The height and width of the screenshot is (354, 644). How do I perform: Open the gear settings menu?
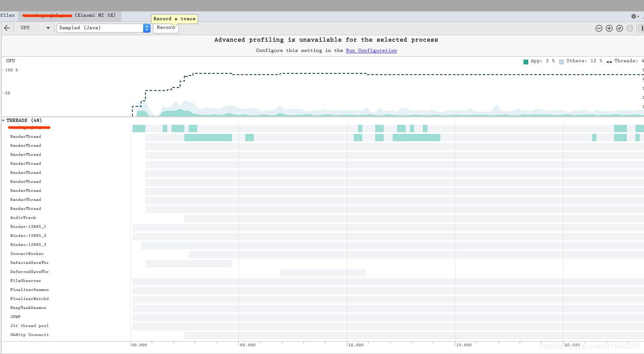(635, 16)
